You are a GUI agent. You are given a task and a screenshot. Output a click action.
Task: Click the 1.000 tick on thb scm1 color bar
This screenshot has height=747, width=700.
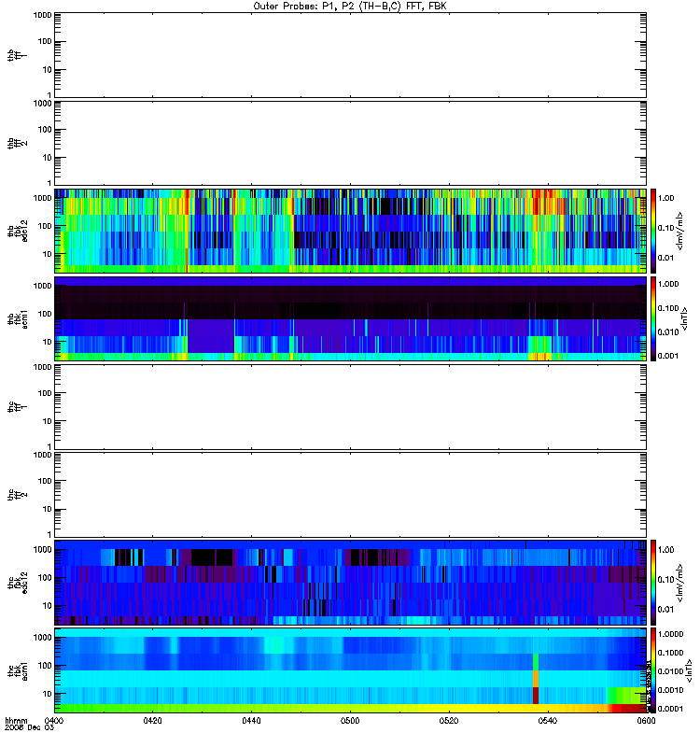click(668, 284)
